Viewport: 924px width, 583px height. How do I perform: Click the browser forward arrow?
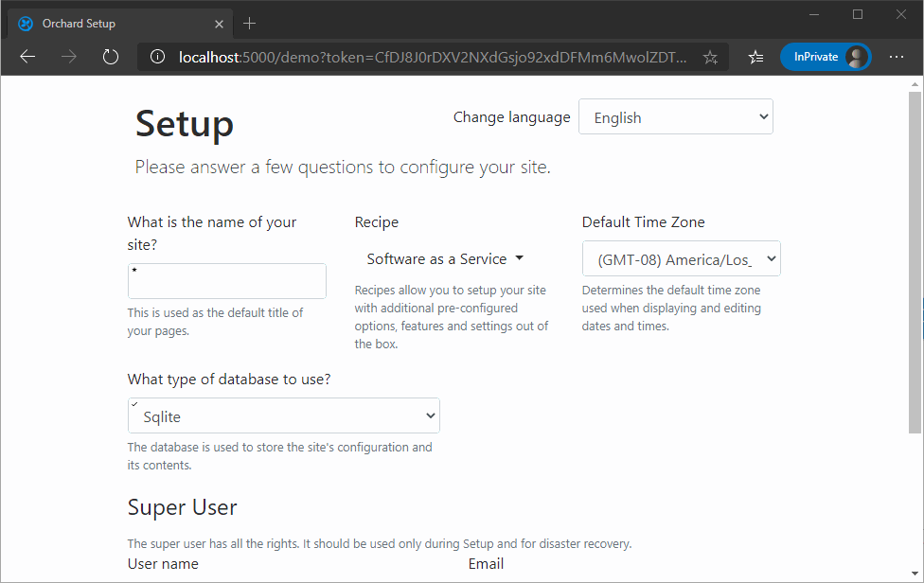pos(69,57)
